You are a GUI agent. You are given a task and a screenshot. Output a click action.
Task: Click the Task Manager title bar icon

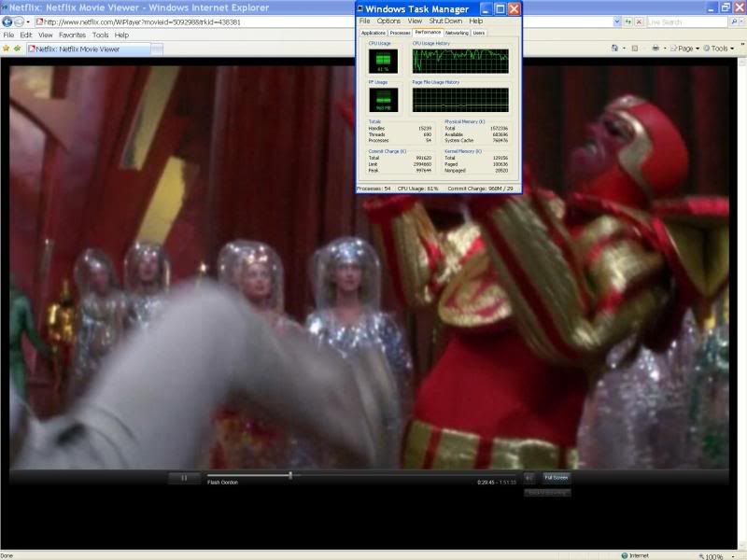(360, 8)
